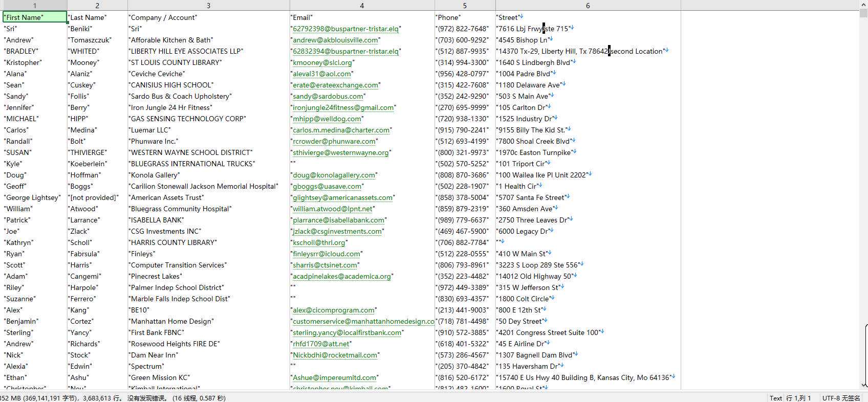This screenshot has height=402, width=868.
Task: Open email link aleval31@aol.com
Action: coord(322,74)
